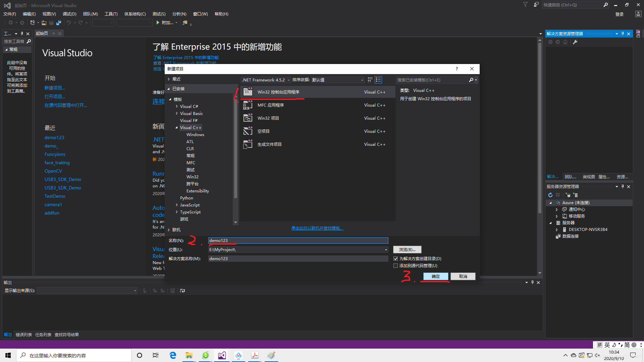
Task: Click the solution name input field
Action: (x=298, y=258)
